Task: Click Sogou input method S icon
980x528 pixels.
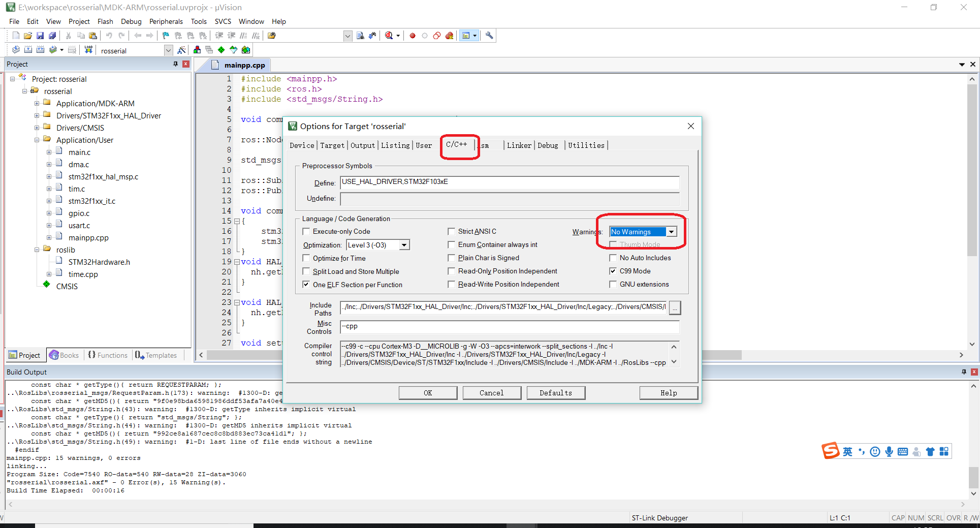Action: [x=831, y=451]
